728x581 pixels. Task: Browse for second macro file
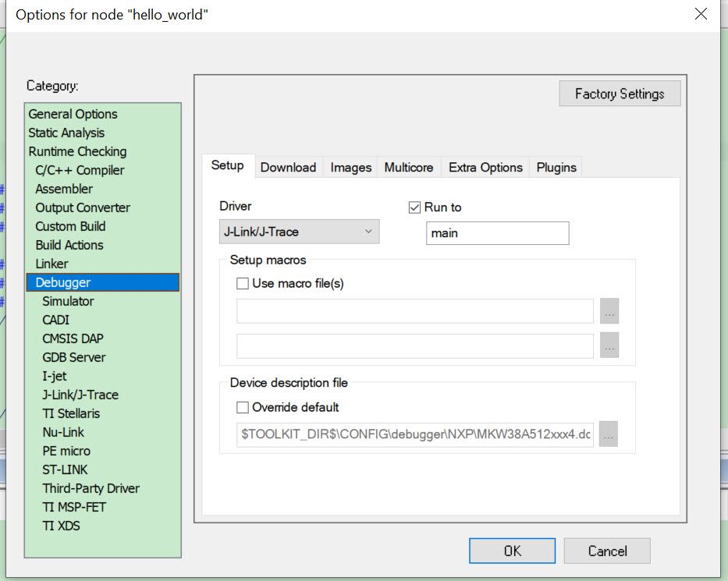tap(609, 345)
